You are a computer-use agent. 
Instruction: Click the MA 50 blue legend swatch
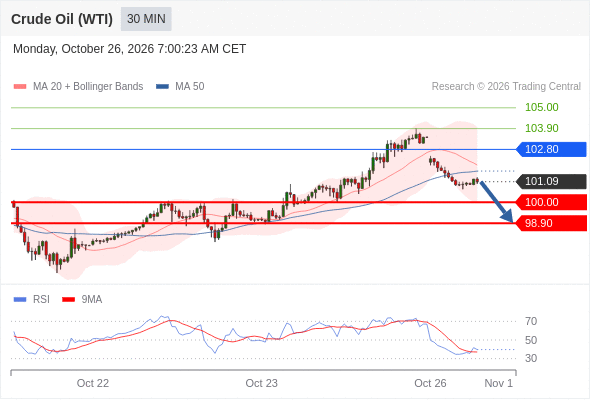(x=162, y=87)
